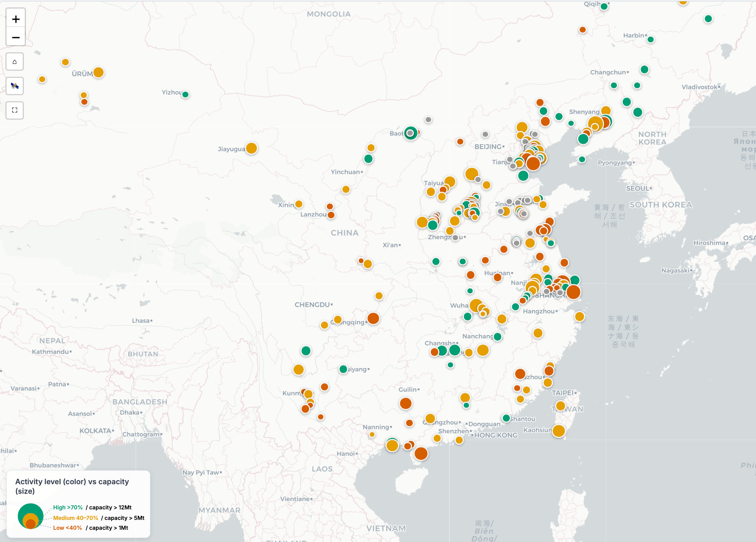Screen dimensions: 756x542
Task: Select the green marker beside Nanchang label
Action: tap(498, 337)
